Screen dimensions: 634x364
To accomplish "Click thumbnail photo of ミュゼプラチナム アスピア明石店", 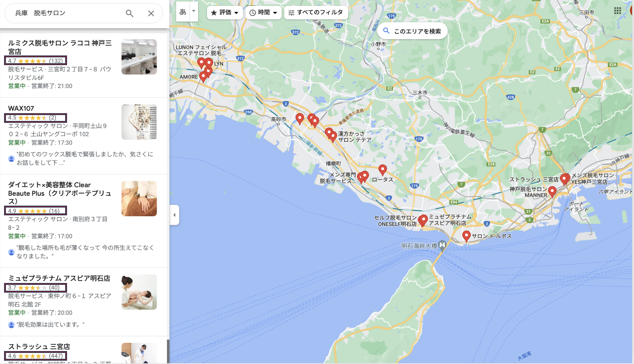I will click(x=139, y=292).
